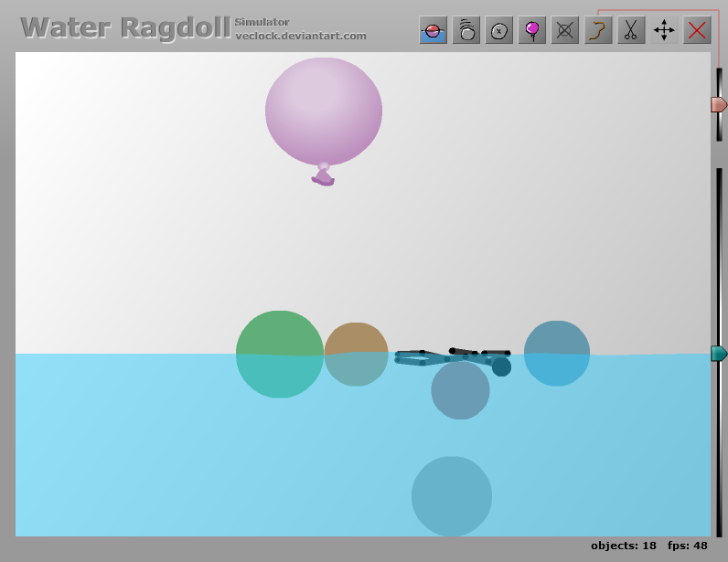Click the Simulator subtitle text
The image size is (728, 562).
point(262,22)
